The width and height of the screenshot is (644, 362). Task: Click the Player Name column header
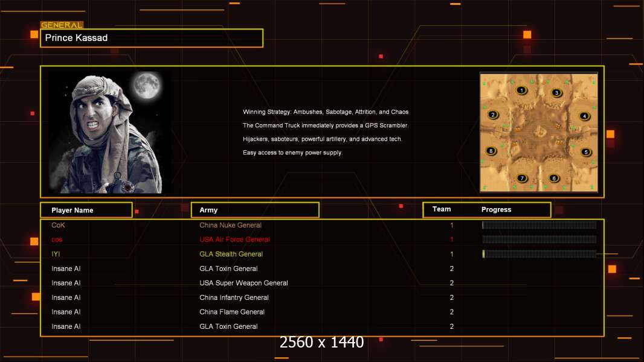click(x=86, y=210)
